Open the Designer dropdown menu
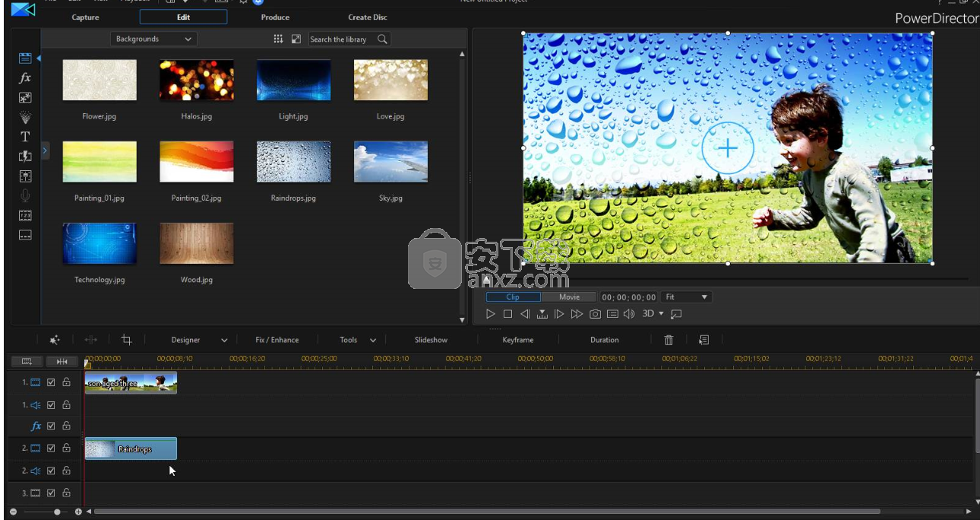980x520 pixels. (199, 340)
